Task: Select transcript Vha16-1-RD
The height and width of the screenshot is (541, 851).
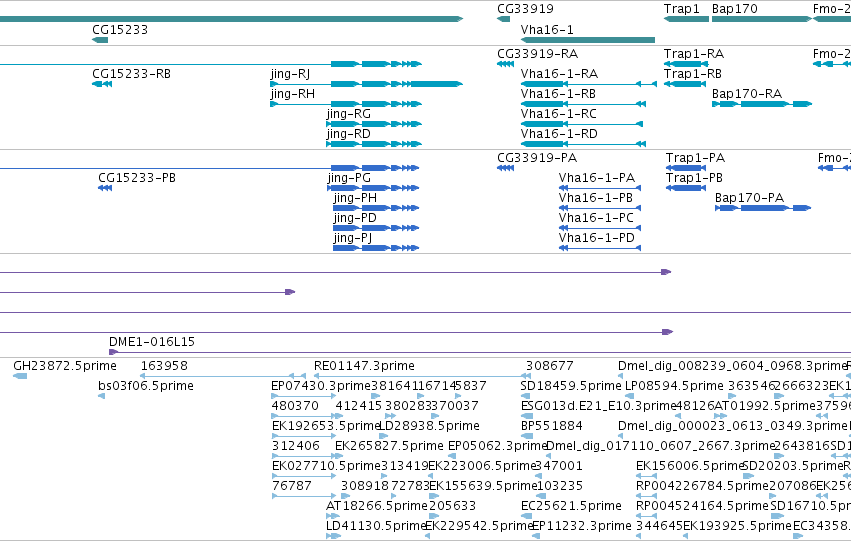Action: pyautogui.click(x=559, y=134)
